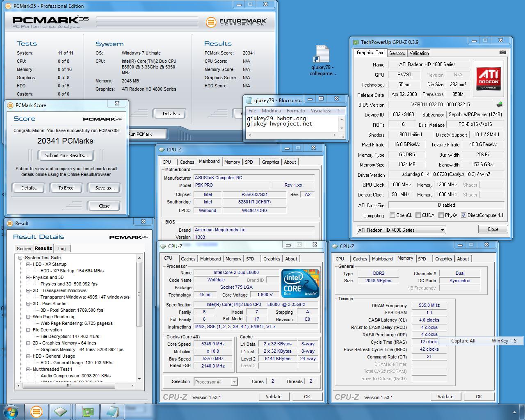Click the CPU-Z Memory window title icon
The width and height of the screenshot is (525, 420).
pyautogui.click(x=334, y=246)
